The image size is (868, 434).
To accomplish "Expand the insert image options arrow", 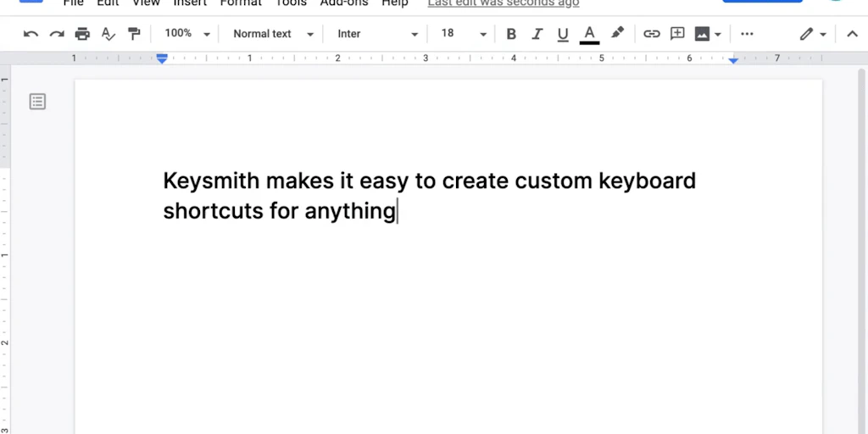I will coord(718,34).
